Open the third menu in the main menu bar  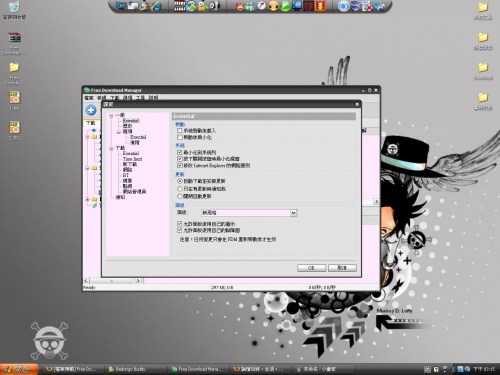(114, 98)
